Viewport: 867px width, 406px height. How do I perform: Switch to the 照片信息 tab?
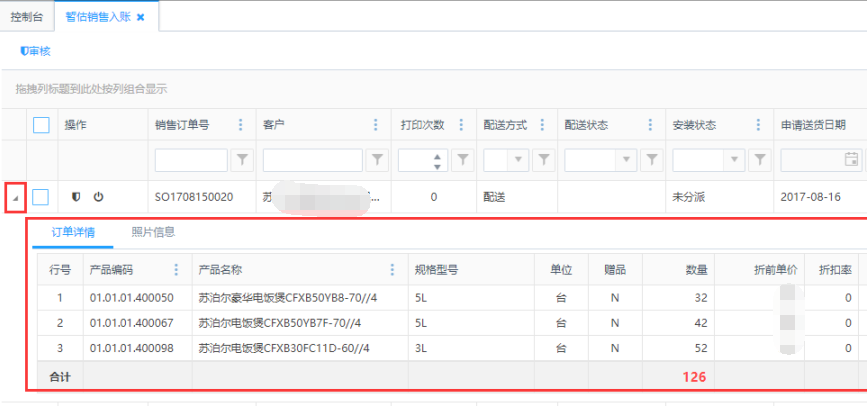(x=153, y=233)
